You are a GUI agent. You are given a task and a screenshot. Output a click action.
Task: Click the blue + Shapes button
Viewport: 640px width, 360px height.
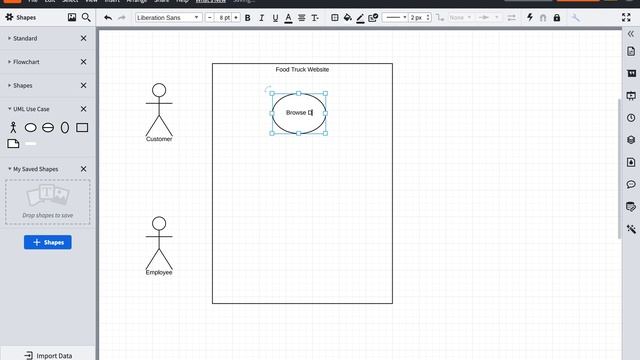[x=47, y=242]
